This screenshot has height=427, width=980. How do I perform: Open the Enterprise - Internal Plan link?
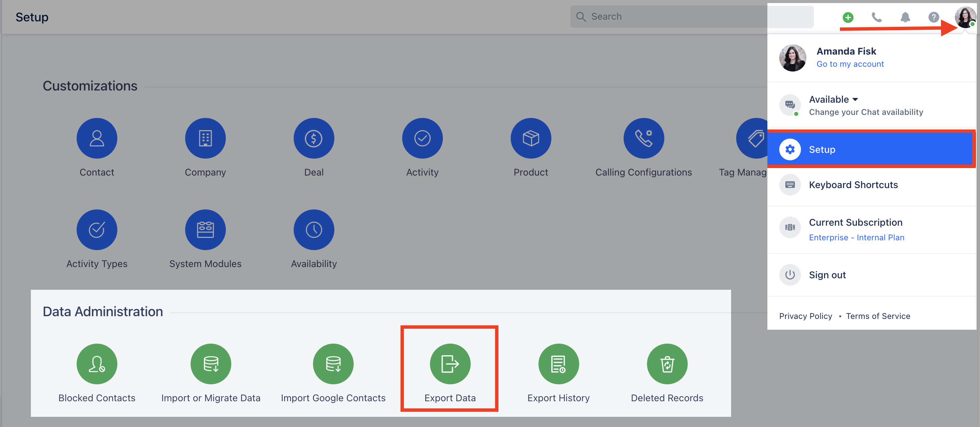856,237
